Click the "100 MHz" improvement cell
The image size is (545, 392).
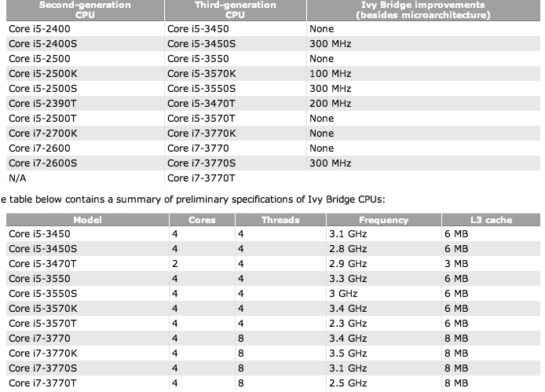(330, 74)
